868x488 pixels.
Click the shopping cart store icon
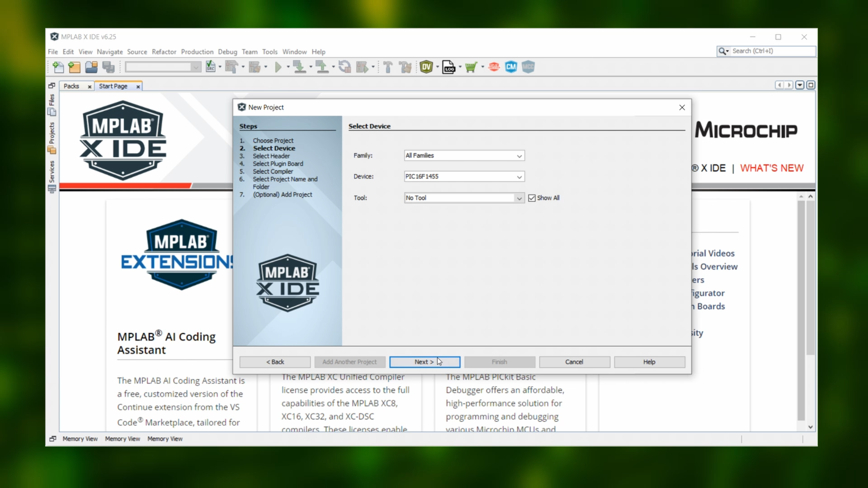coord(471,67)
